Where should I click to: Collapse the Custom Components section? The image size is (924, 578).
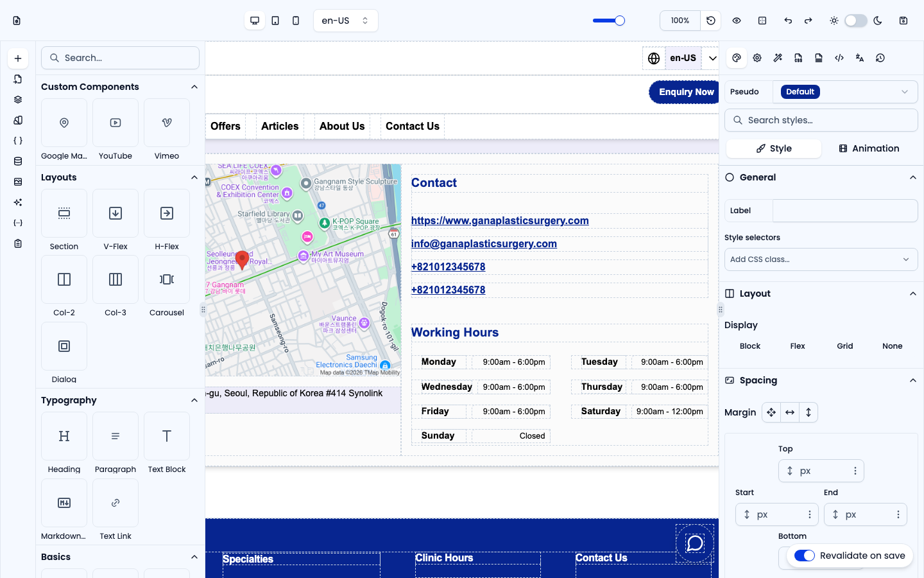194,87
